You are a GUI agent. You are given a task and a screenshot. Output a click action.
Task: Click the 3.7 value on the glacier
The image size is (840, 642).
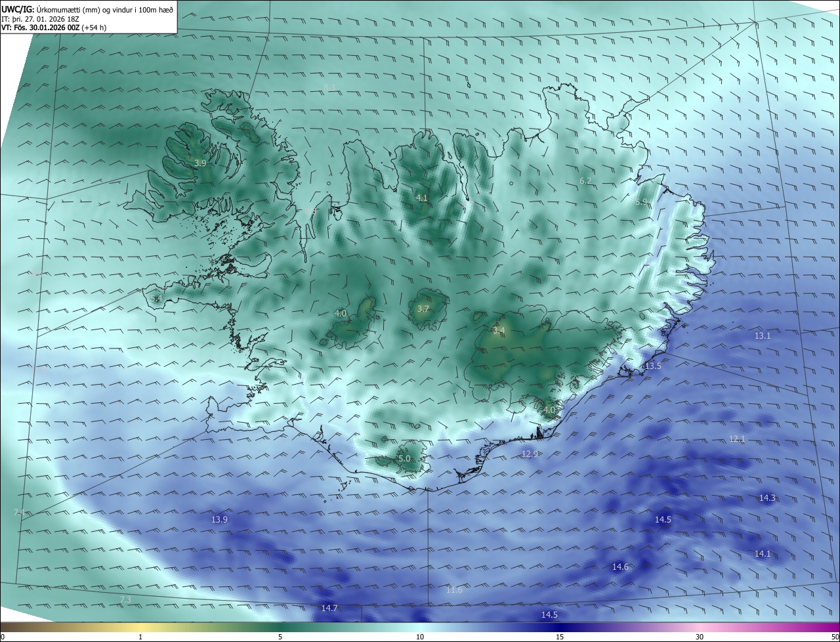point(423,309)
